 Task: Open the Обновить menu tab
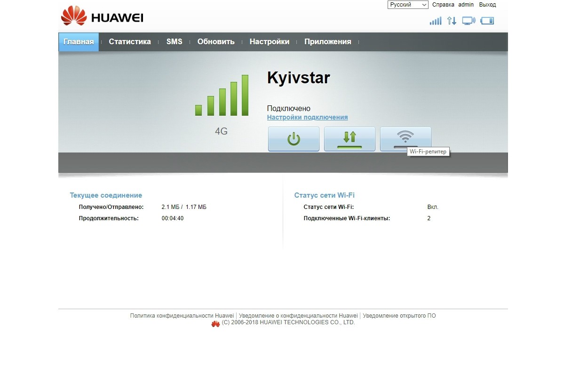click(216, 42)
